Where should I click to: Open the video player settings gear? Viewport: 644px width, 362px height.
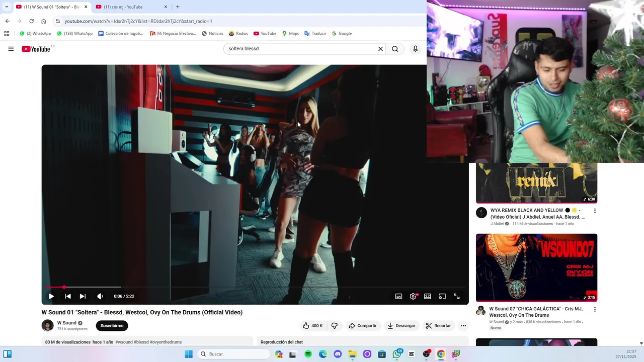coord(413,296)
